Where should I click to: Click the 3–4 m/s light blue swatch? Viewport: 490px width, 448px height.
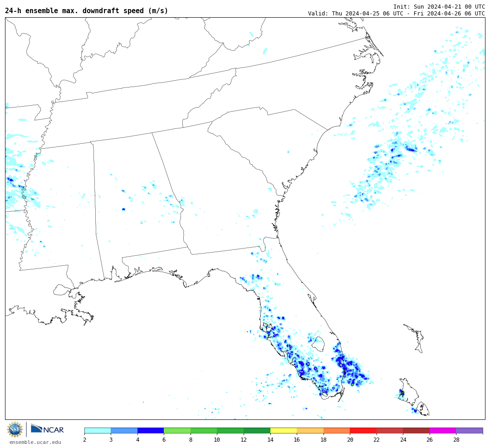(124, 430)
